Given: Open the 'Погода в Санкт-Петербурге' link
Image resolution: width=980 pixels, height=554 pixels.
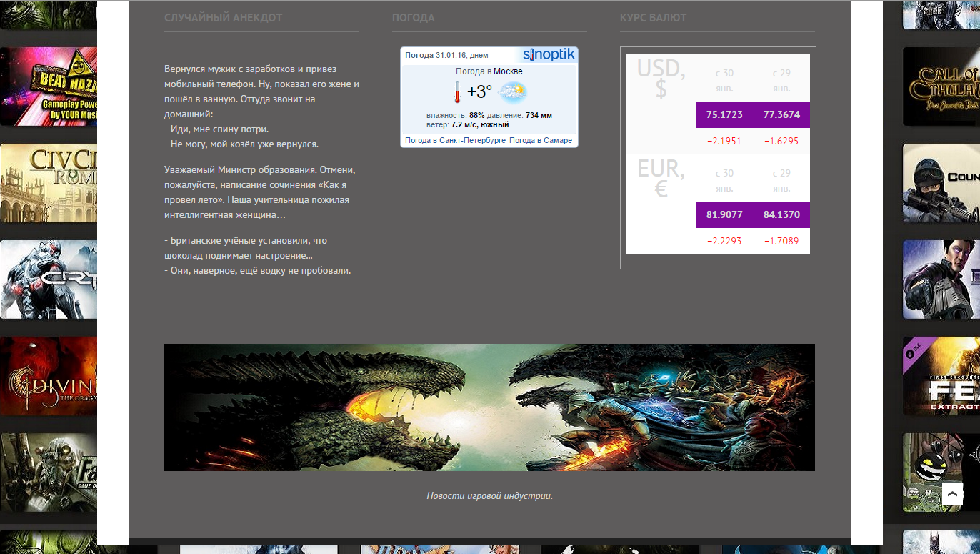Looking at the screenshot, I should 455,140.
